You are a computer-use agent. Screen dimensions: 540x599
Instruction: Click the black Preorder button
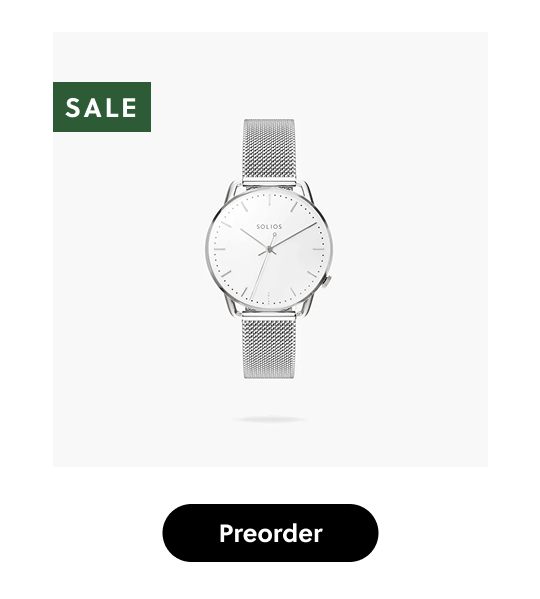(270, 533)
